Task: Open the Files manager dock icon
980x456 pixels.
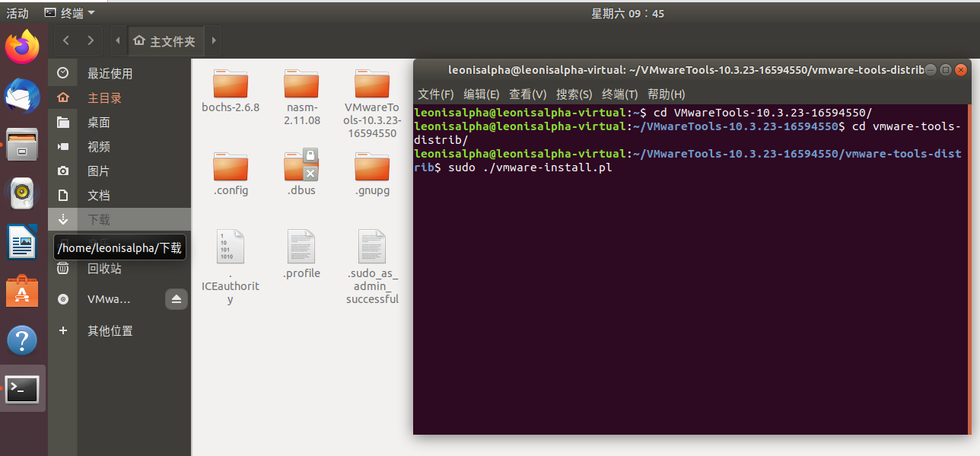Action: tap(23, 144)
